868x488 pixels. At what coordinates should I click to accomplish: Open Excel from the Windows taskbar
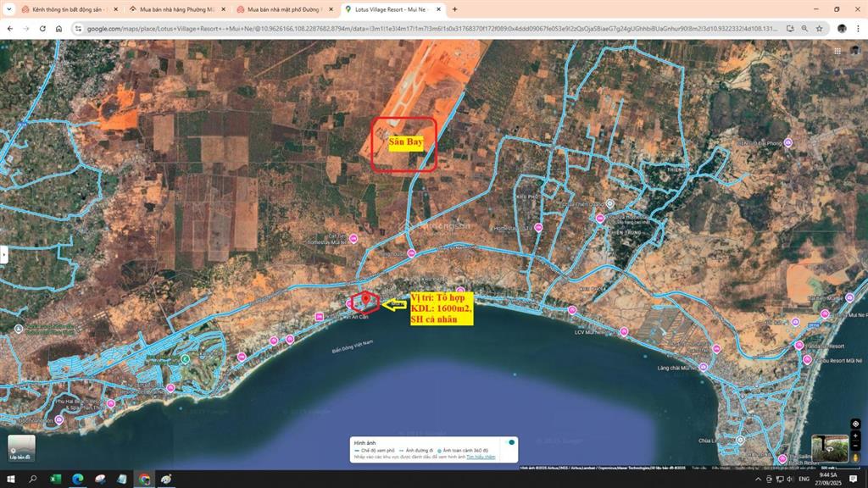(x=55, y=480)
